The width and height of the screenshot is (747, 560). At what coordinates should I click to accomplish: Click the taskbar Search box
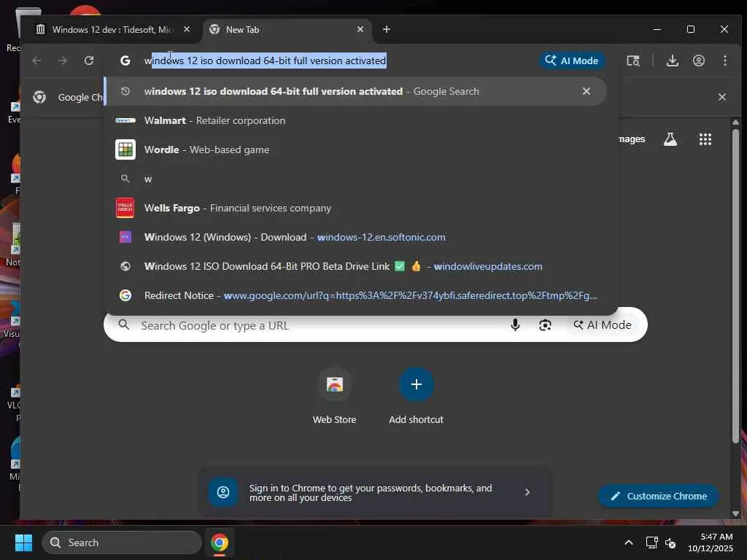click(122, 542)
